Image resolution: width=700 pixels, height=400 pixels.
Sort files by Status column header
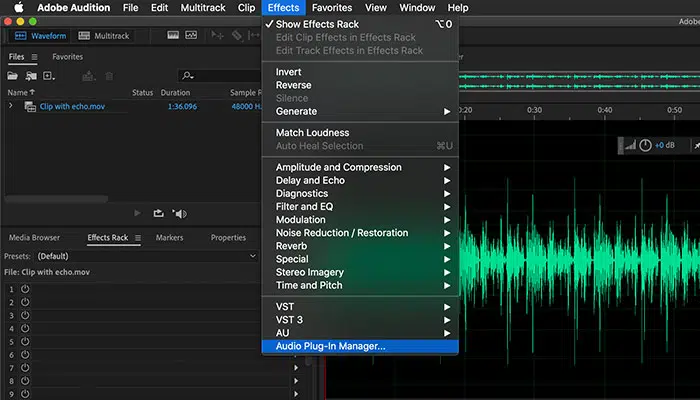142,93
